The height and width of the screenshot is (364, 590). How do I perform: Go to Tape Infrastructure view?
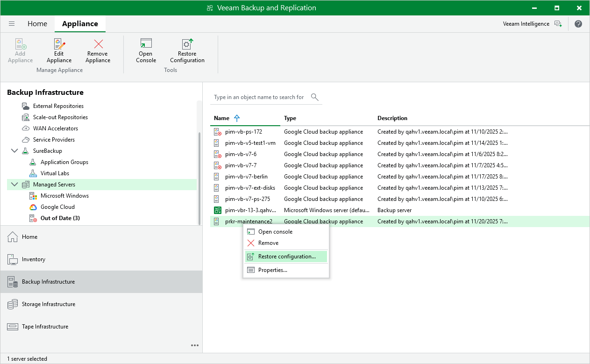[101, 327]
